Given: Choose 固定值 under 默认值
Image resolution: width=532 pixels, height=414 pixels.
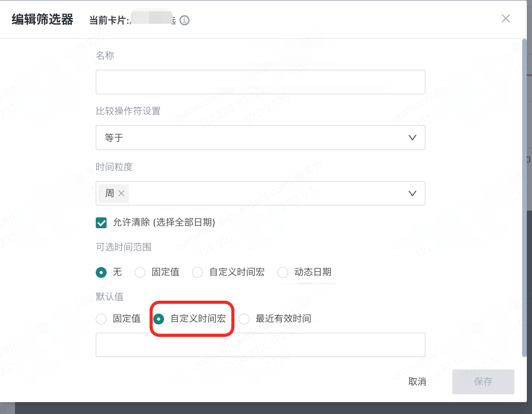Looking at the screenshot, I should click(101, 319).
